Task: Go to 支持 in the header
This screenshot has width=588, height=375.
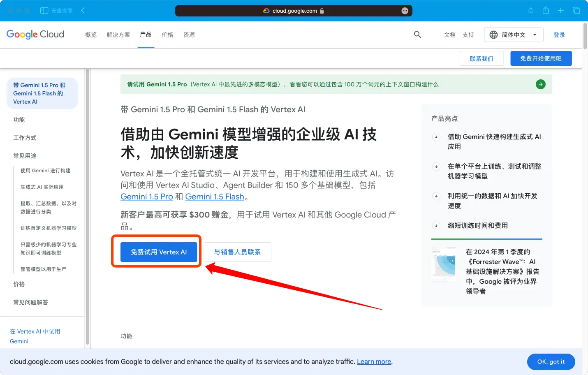Action: [468, 35]
